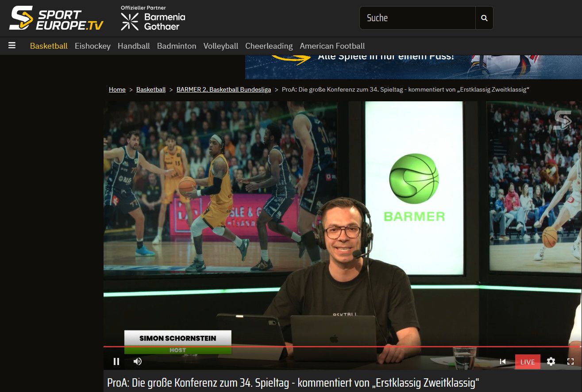Image resolution: width=582 pixels, height=392 pixels.
Task: Click the ProA Konferenz breadcrumb text
Action: 405,89
